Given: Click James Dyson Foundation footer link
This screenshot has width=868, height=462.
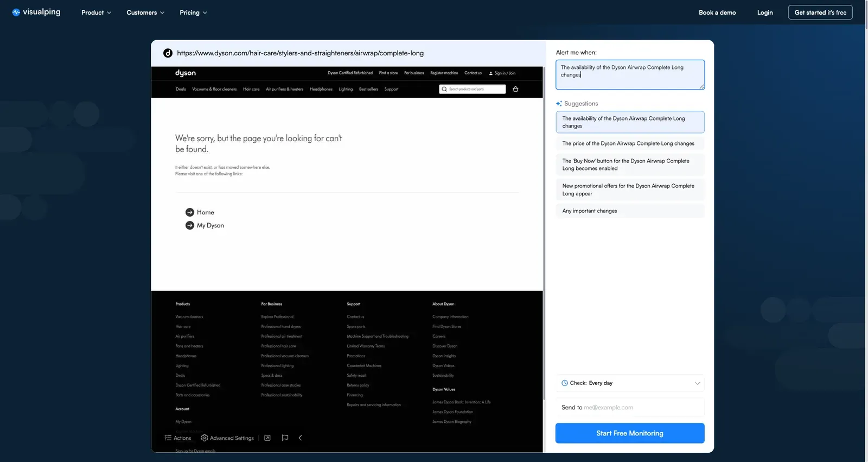Looking at the screenshot, I should [x=452, y=412].
